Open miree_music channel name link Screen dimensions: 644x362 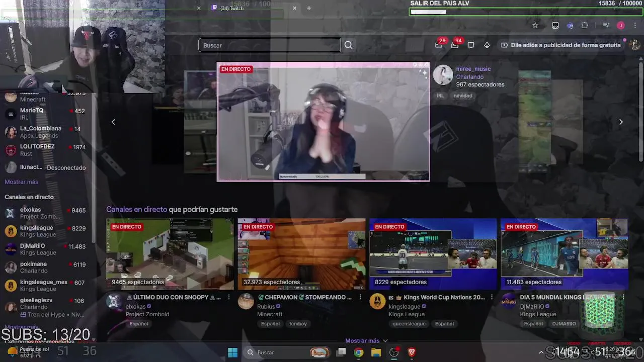[473, 69]
